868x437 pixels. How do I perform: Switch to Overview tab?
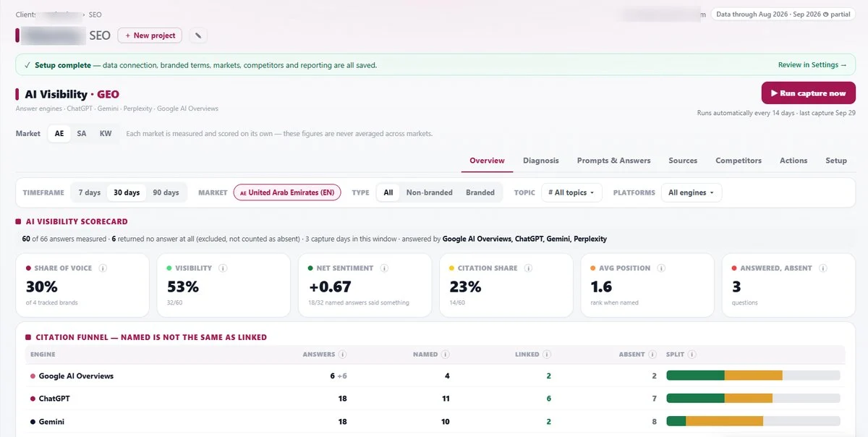click(487, 161)
